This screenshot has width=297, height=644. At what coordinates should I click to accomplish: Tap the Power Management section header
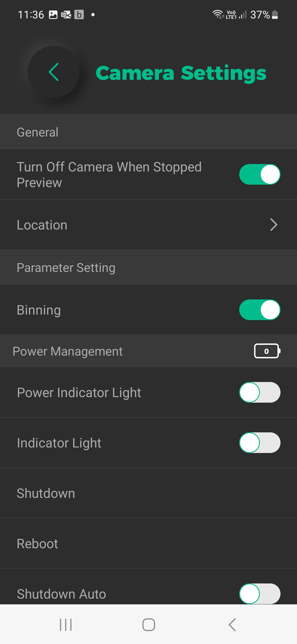click(x=68, y=351)
